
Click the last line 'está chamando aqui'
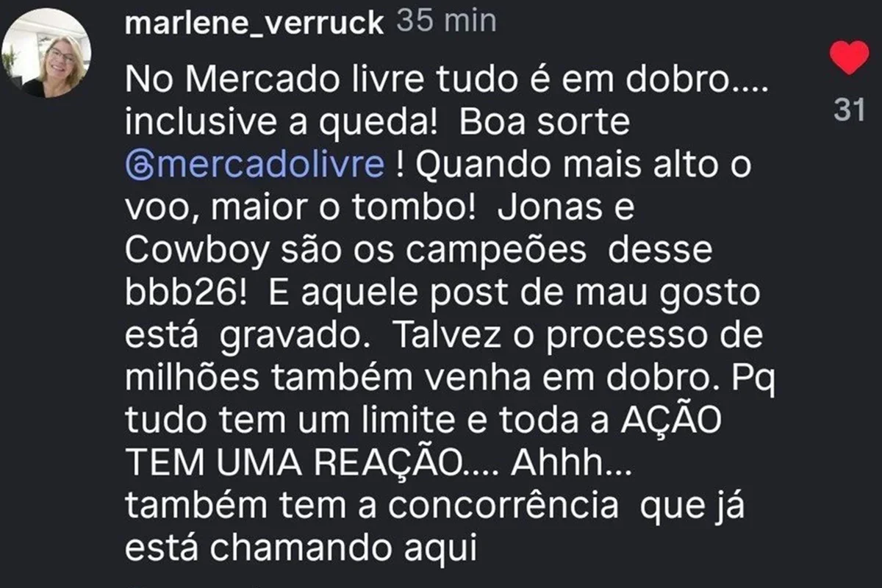click(x=301, y=548)
